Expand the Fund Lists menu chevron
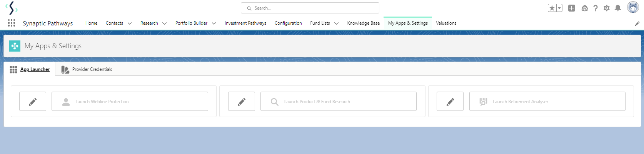The width and height of the screenshot is (644, 154). pyautogui.click(x=336, y=23)
